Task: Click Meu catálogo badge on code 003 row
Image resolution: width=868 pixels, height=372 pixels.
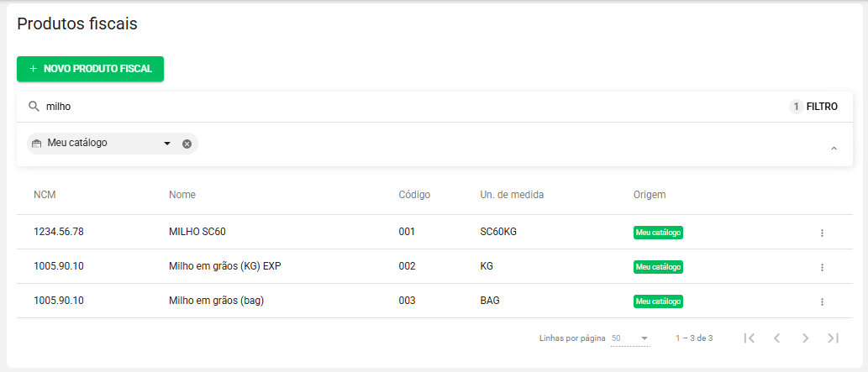Action: (x=658, y=301)
